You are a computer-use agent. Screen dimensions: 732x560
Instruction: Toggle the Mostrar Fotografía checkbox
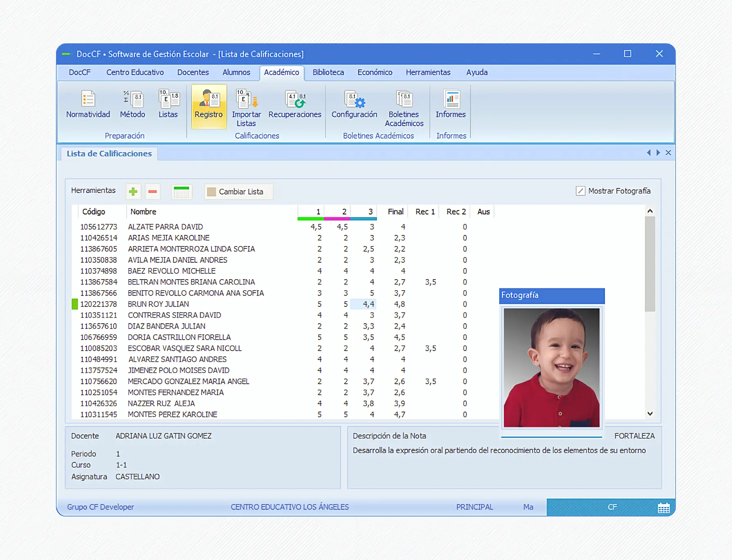pyautogui.click(x=580, y=191)
